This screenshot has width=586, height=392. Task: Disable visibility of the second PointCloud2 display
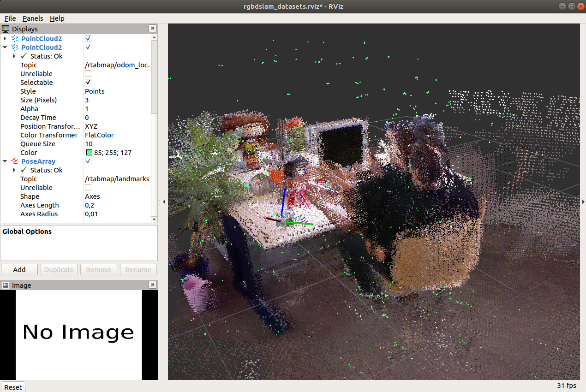point(88,47)
